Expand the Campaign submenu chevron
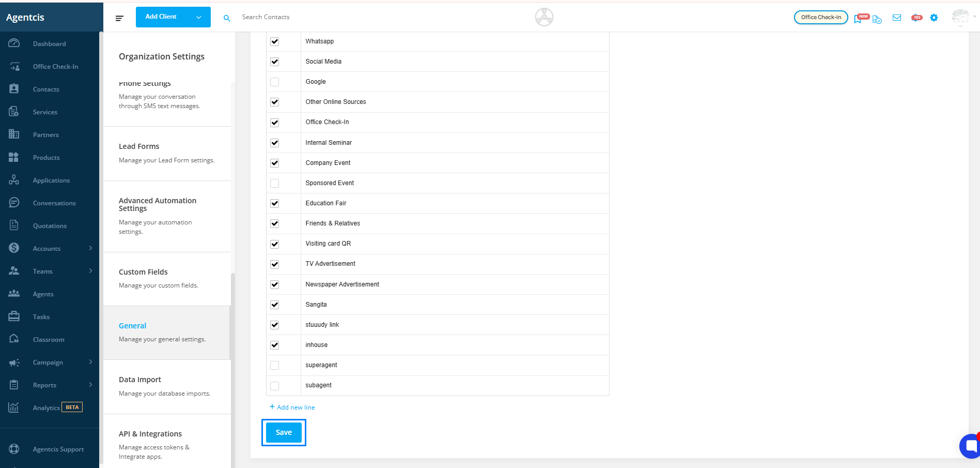 click(x=90, y=362)
